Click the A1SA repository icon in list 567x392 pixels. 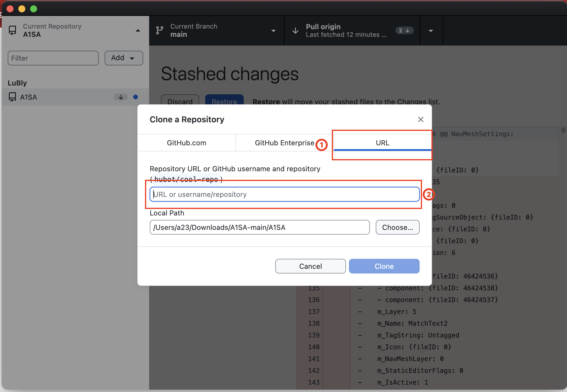pos(12,97)
